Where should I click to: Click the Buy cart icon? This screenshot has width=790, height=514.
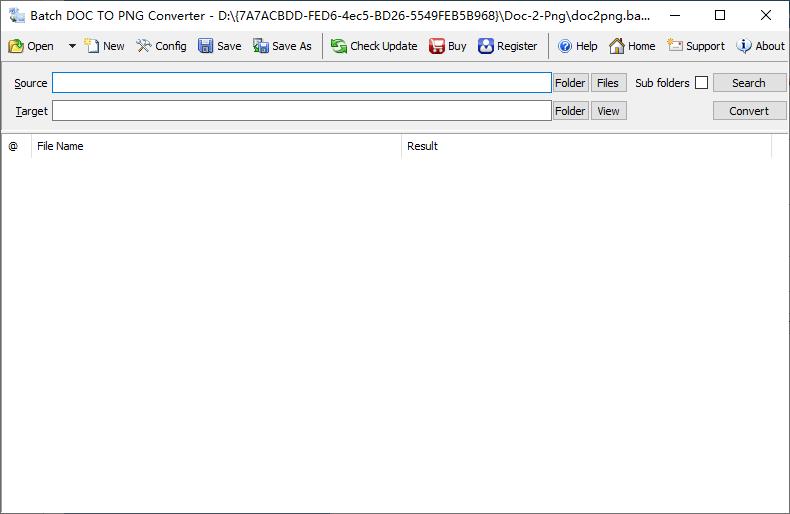point(436,46)
